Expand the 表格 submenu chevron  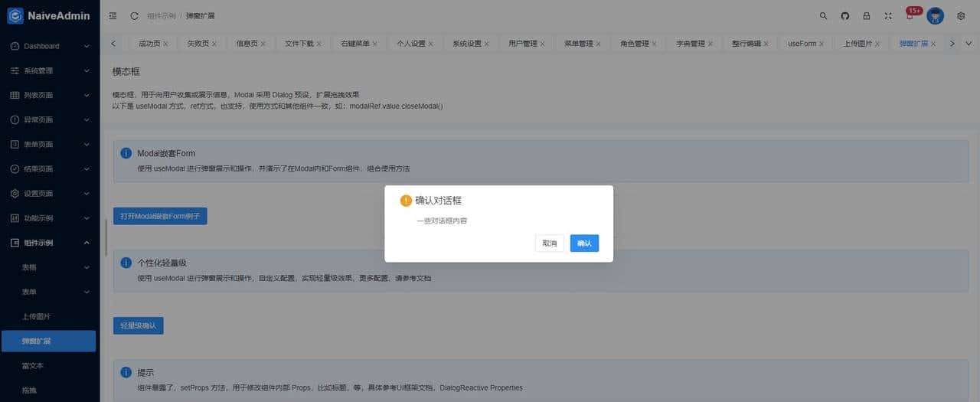click(87, 267)
